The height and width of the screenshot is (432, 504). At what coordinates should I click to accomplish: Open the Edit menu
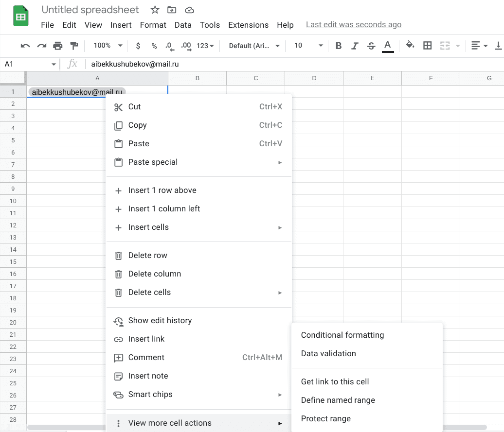click(x=69, y=25)
